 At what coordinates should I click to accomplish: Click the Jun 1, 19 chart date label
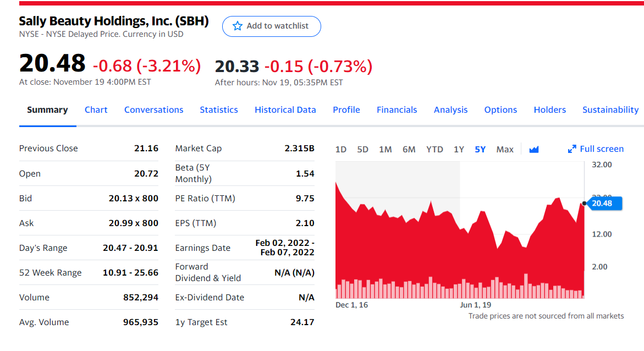tap(475, 305)
